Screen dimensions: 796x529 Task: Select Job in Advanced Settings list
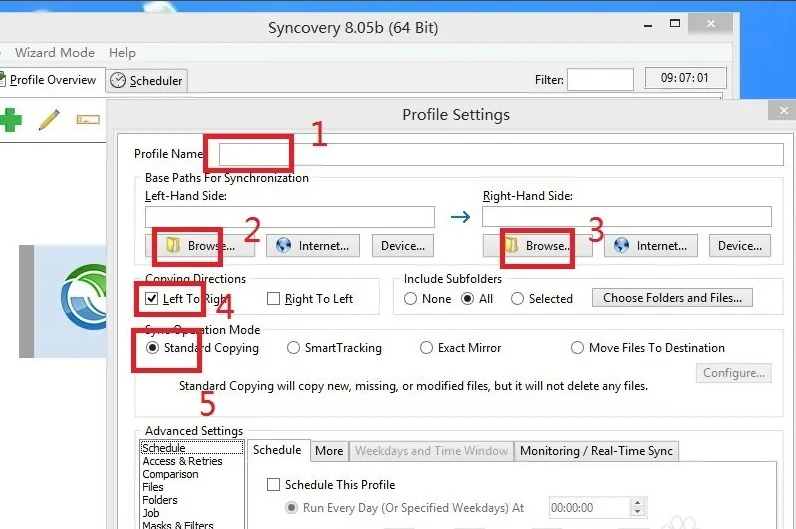(x=151, y=513)
